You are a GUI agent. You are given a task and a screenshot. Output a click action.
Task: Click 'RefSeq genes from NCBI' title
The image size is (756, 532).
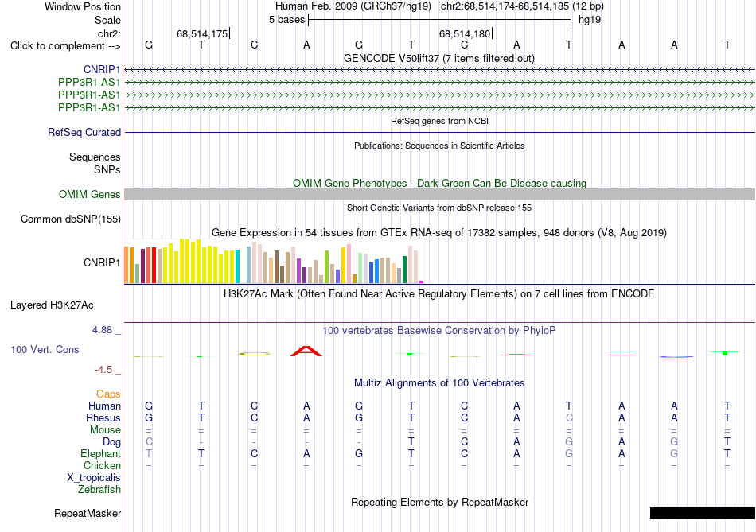coord(440,121)
